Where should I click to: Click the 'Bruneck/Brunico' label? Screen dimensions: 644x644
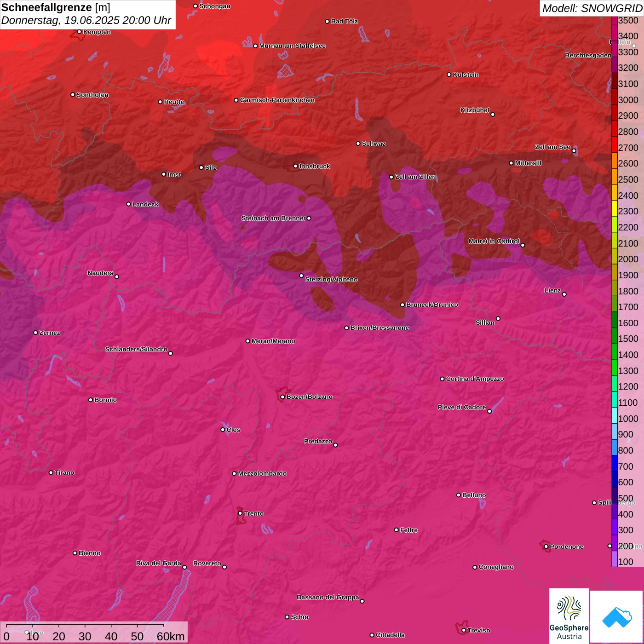pos(432,305)
